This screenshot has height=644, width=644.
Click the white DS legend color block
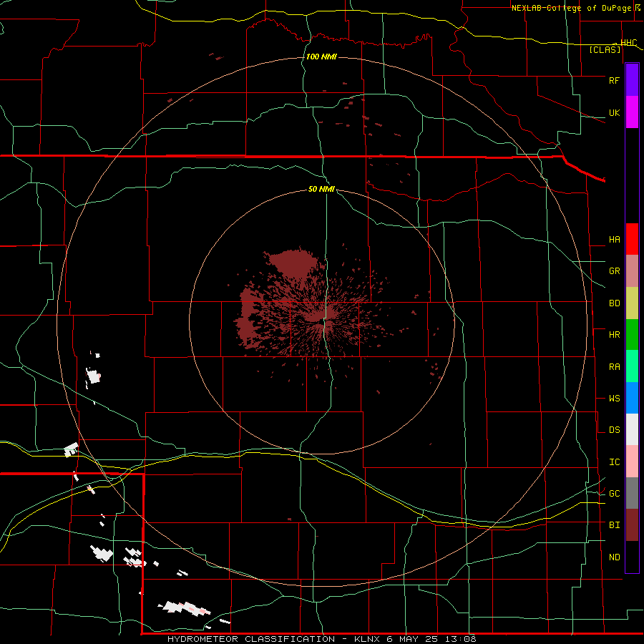[x=632, y=429]
